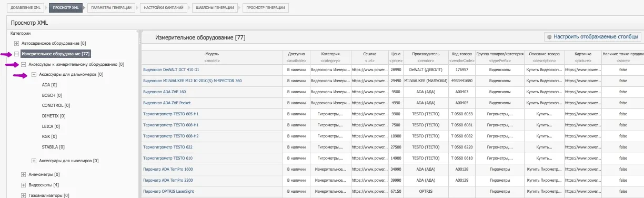The height and width of the screenshot is (198, 644).
Task: Collapse Аксессуары к измерительному оборудованию node
Action: click(24, 64)
